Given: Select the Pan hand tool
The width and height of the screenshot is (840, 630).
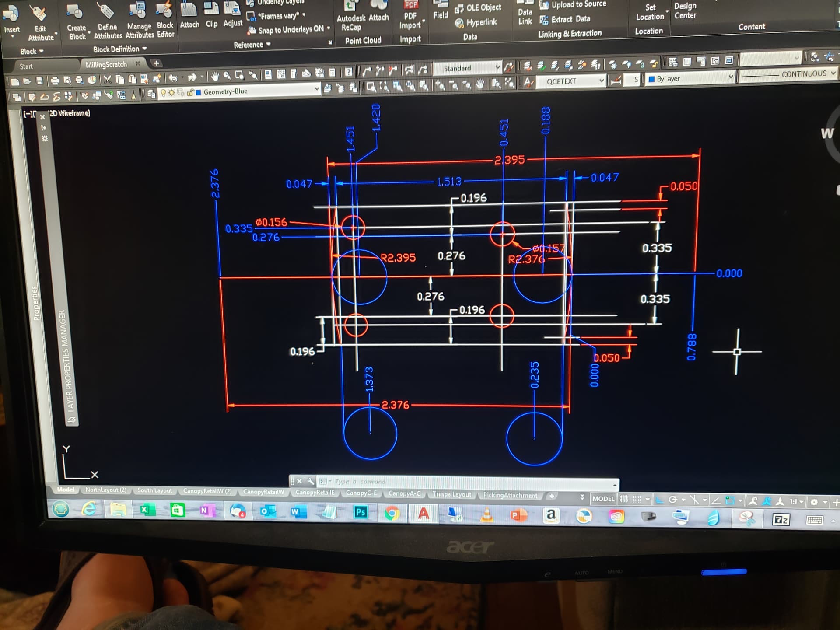Looking at the screenshot, I should pos(214,77).
